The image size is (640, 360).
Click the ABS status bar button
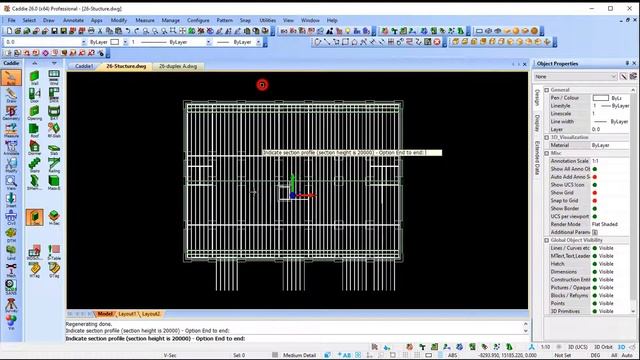[x=453, y=355]
